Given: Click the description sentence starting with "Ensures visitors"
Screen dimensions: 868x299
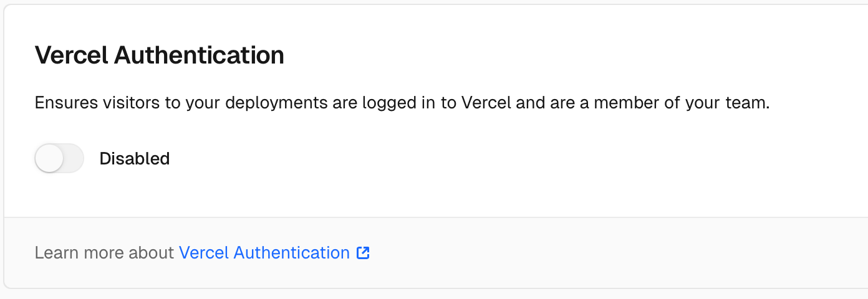Looking at the screenshot, I should [x=402, y=103].
